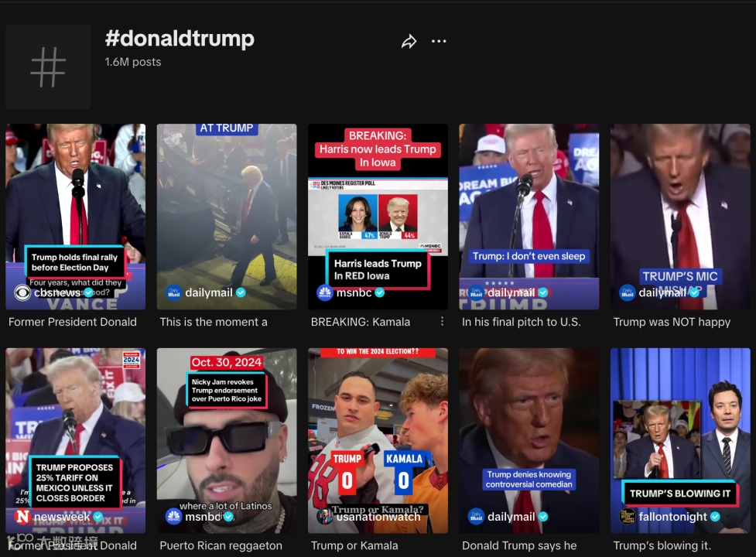Click the CBS eye avatar on cbsnews video
The height and width of the screenshot is (557, 756).
[22, 292]
